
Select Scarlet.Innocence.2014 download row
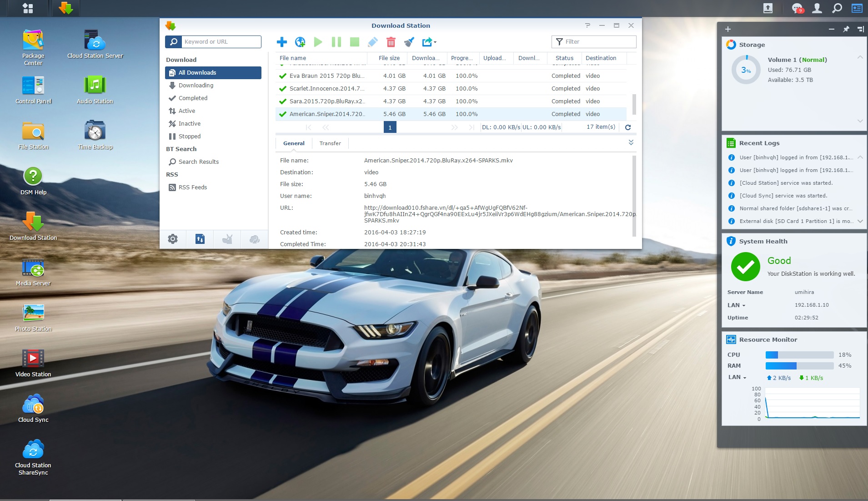[x=451, y=89]
